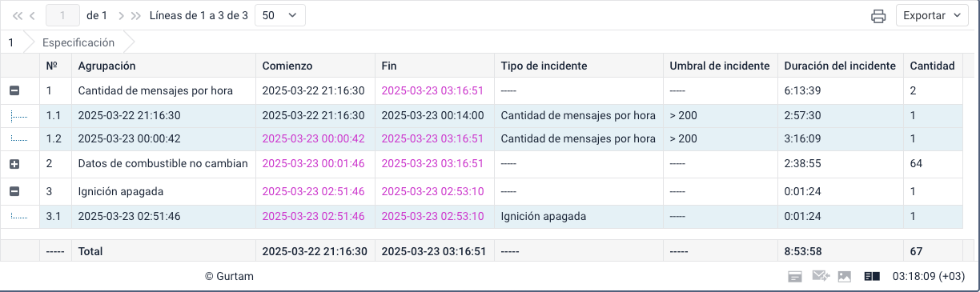Image resolution: width=980 pixels, height=292 pixels.
Task: Open Fin link 02:53:10 in row 3.1
Action: (x=432, y=216)
